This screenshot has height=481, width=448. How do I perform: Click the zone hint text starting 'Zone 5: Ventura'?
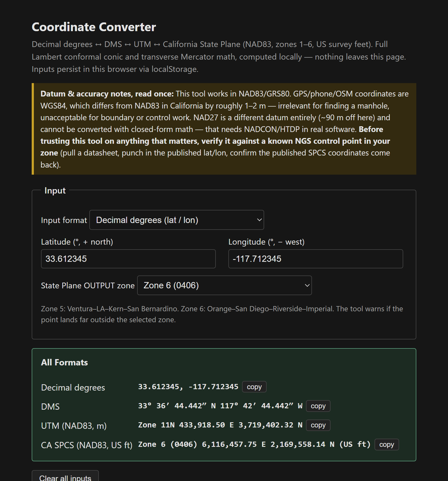(222, 314)
